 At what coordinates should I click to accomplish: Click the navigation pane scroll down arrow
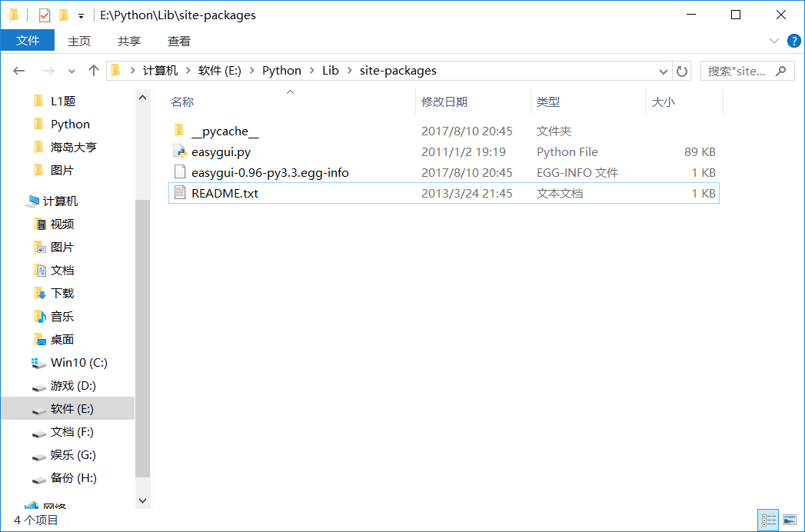tap(142, 500)
